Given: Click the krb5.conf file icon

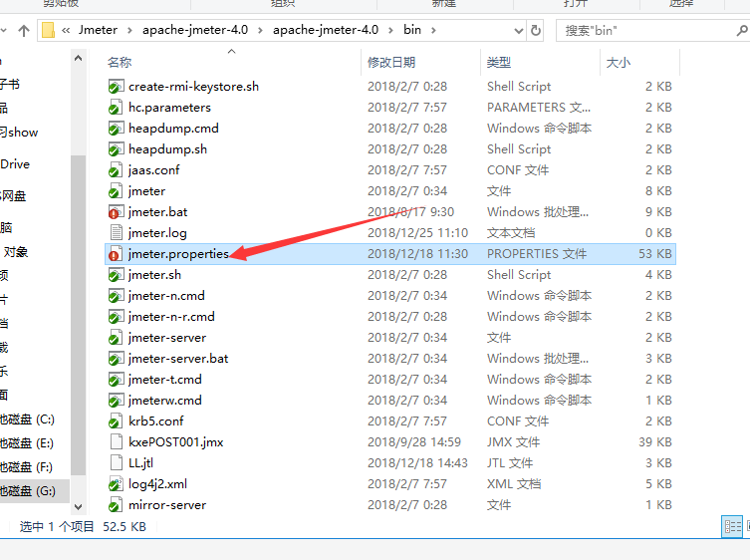Looking at the screenshot, I should 116,421.
